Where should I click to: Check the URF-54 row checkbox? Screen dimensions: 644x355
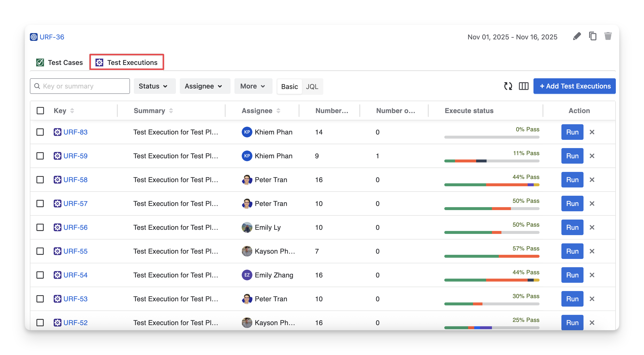point(40,275)
